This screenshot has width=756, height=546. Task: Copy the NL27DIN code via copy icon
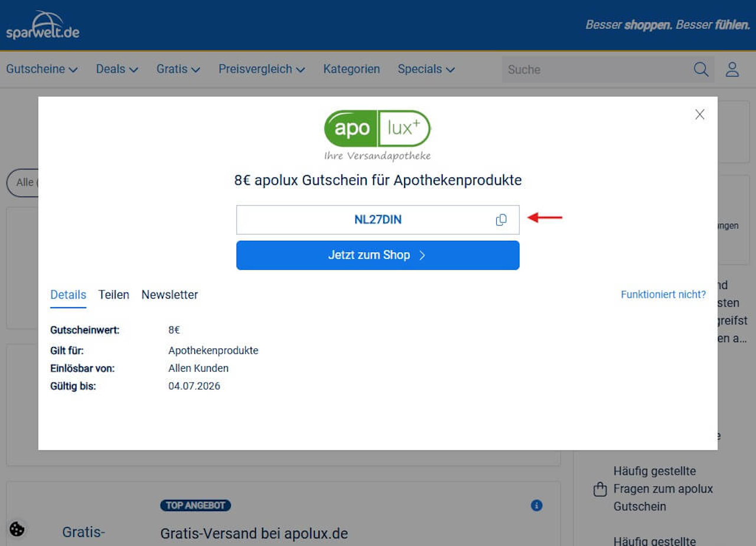click(501, 220)
